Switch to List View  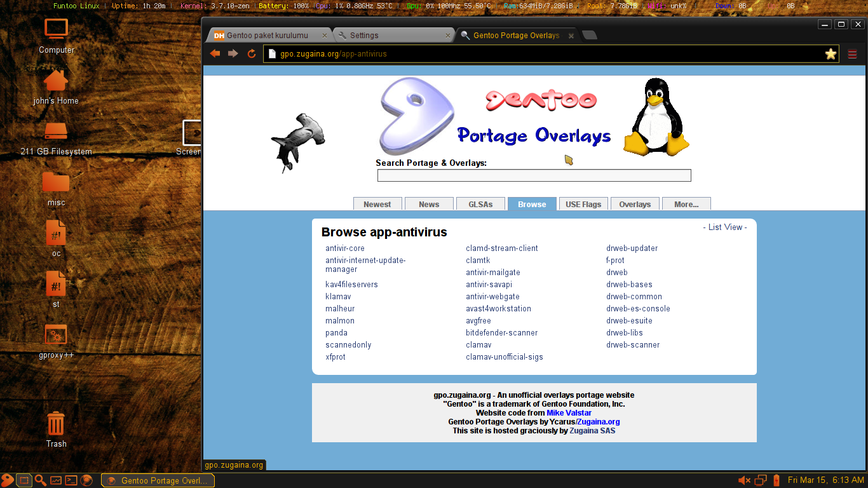(x=725, y=227)
